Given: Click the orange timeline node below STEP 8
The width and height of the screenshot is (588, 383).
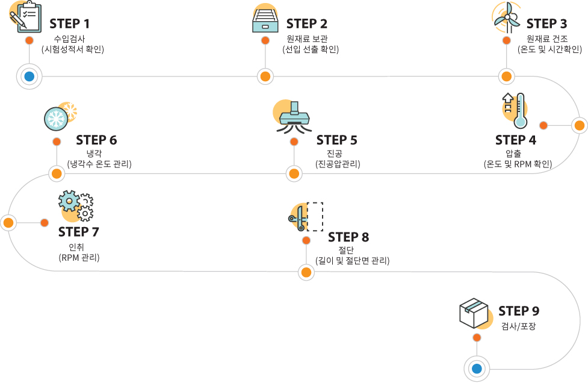Looking at the screenshot, I should click(306, 272).
